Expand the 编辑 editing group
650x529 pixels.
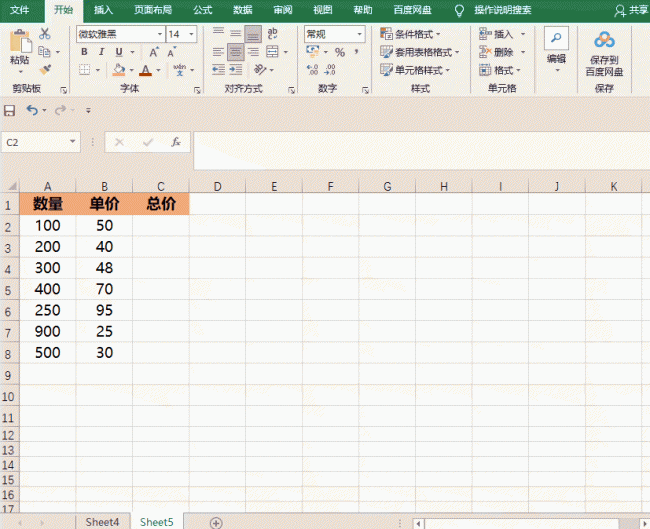pyautogui.click(x=556, y=51)
